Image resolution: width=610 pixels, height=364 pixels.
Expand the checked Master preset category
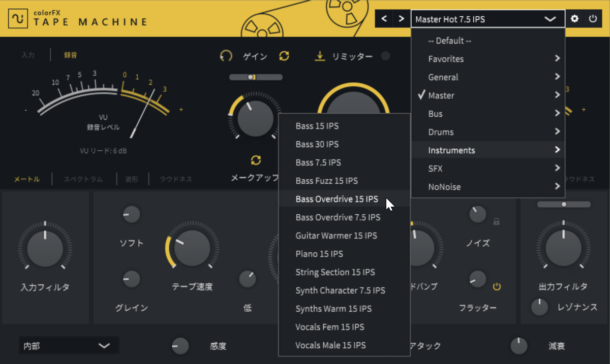point(488,95)
